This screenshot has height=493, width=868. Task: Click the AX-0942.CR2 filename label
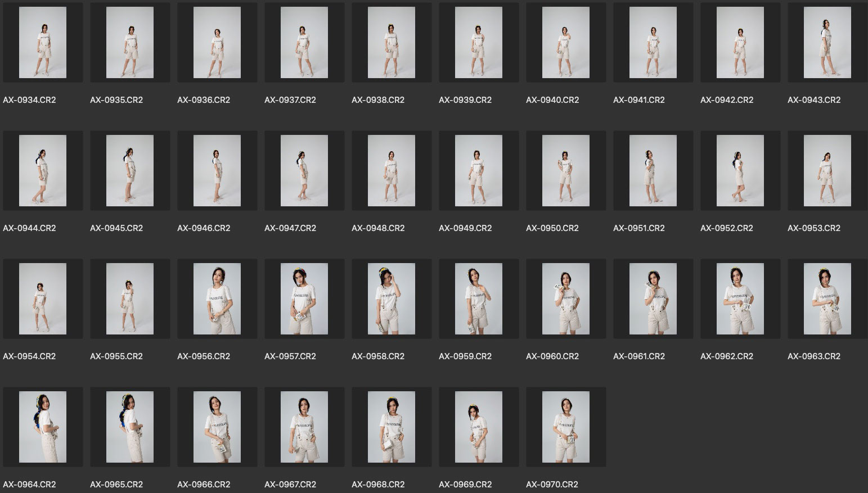pyautogui.click(x=727, y=100)
